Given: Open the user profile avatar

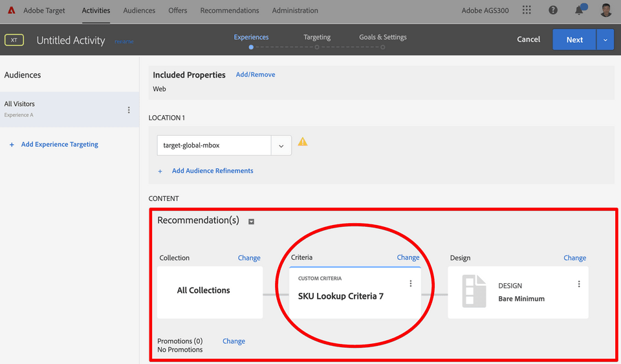Looking at the screenshot, I should click(x=606, y=10).
